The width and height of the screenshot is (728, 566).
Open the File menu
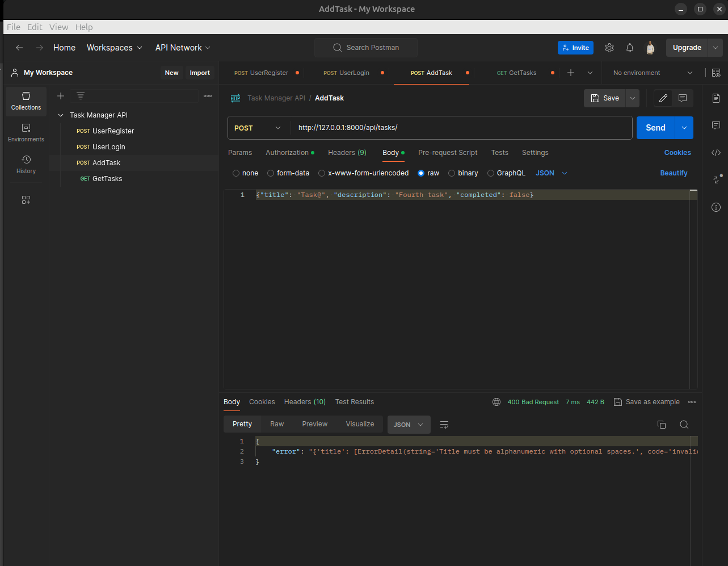(x=14, y=27)
